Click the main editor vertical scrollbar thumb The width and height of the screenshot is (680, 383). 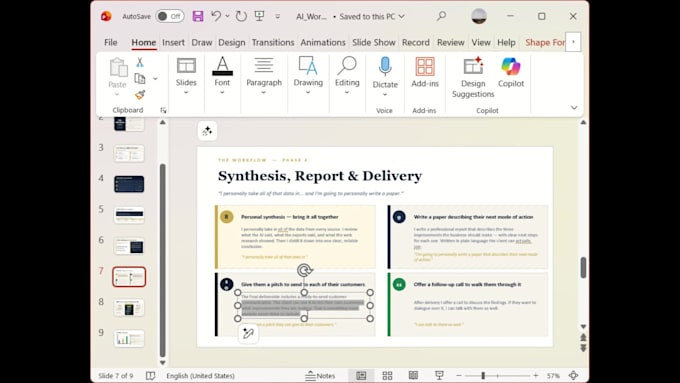coord(583,267)
